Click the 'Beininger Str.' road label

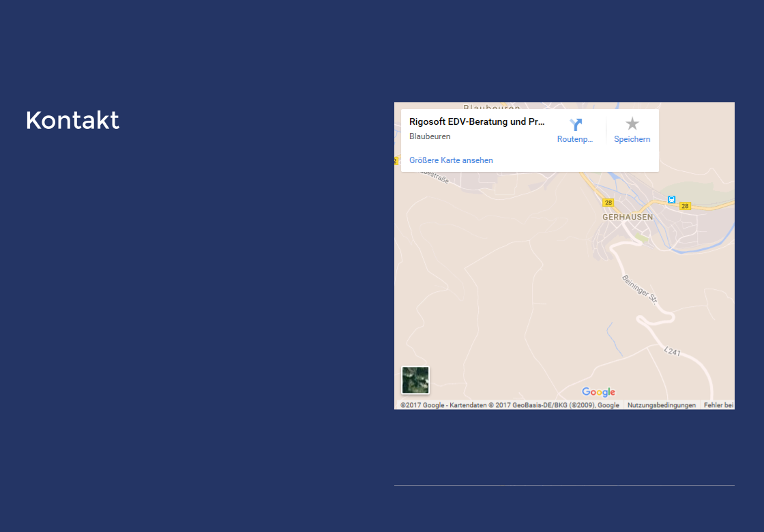[x=640, y=289]
